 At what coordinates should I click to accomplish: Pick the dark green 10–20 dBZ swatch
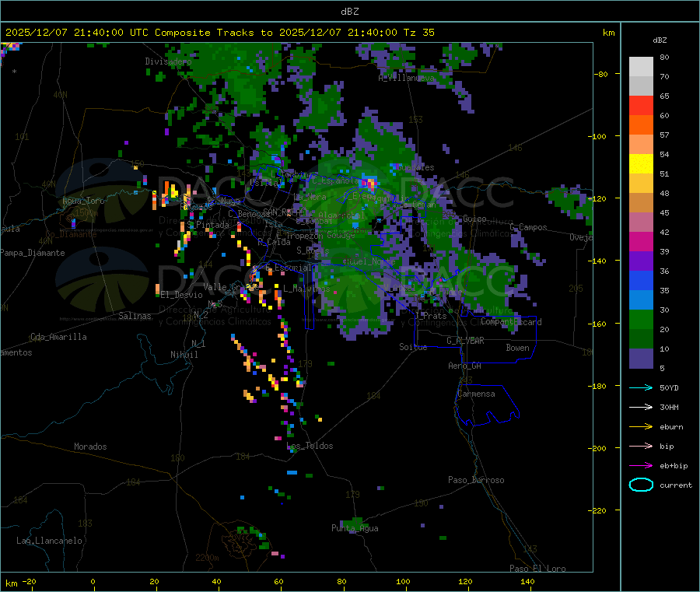(x=641, y=339)
